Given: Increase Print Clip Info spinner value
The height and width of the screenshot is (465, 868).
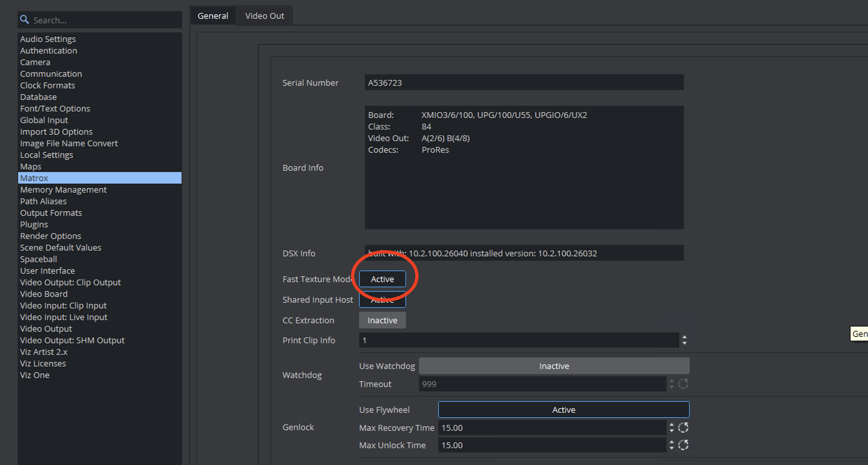Looking at the screenshot, I should pyautogui.click(x=684, y=337).
